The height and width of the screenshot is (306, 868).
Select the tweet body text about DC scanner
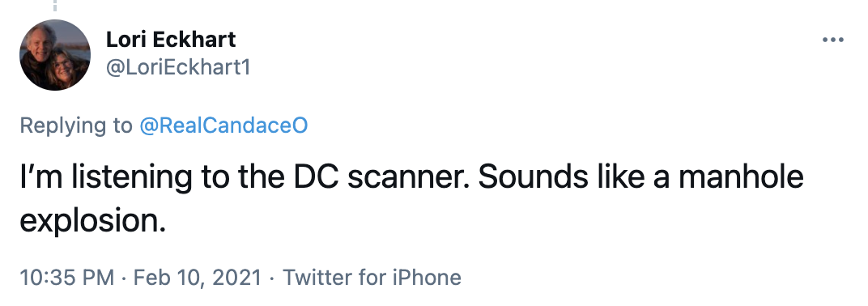point(411,198)
